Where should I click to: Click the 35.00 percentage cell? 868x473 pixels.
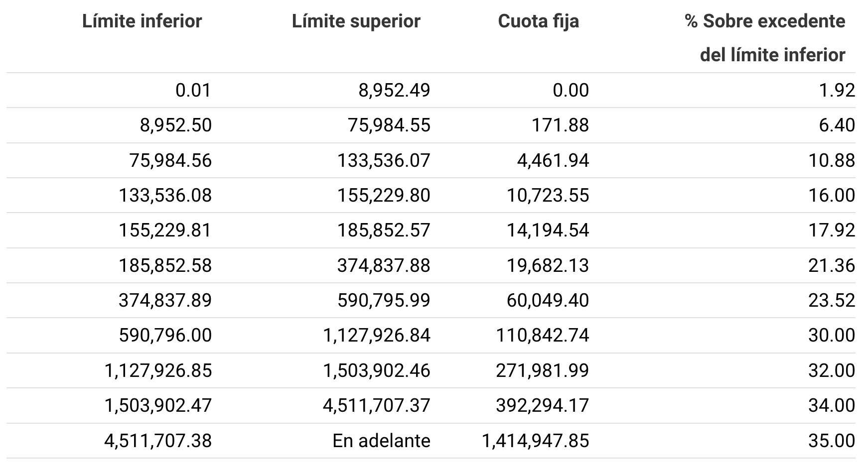(x=832, y=441)
